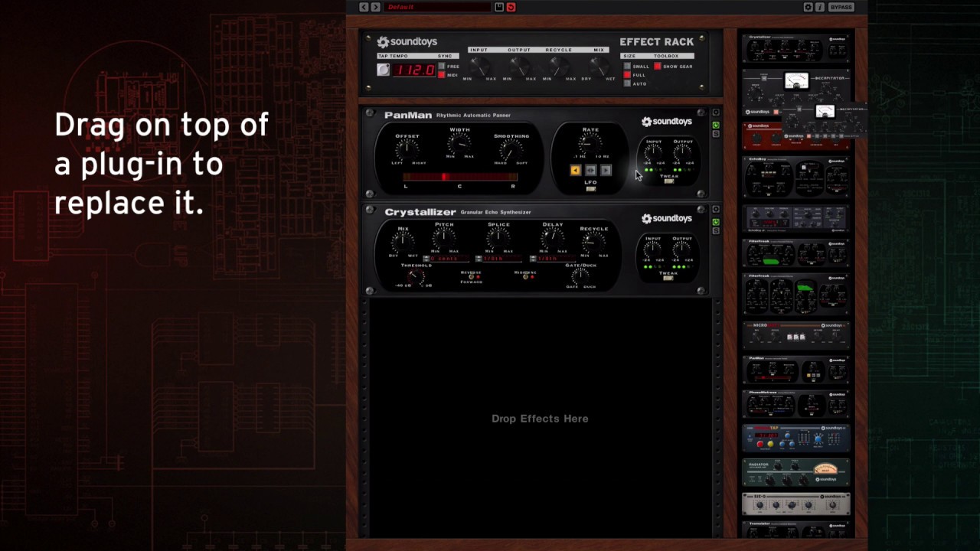
Task: Select the Sie-Q thumbnail in toolbox
Action: tap(796, 504)
